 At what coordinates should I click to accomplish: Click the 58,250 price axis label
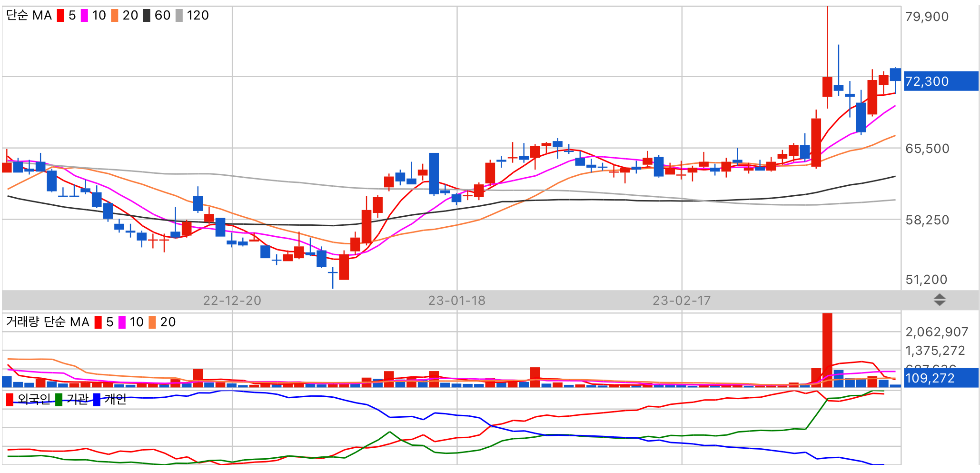[x=927, y=220]
